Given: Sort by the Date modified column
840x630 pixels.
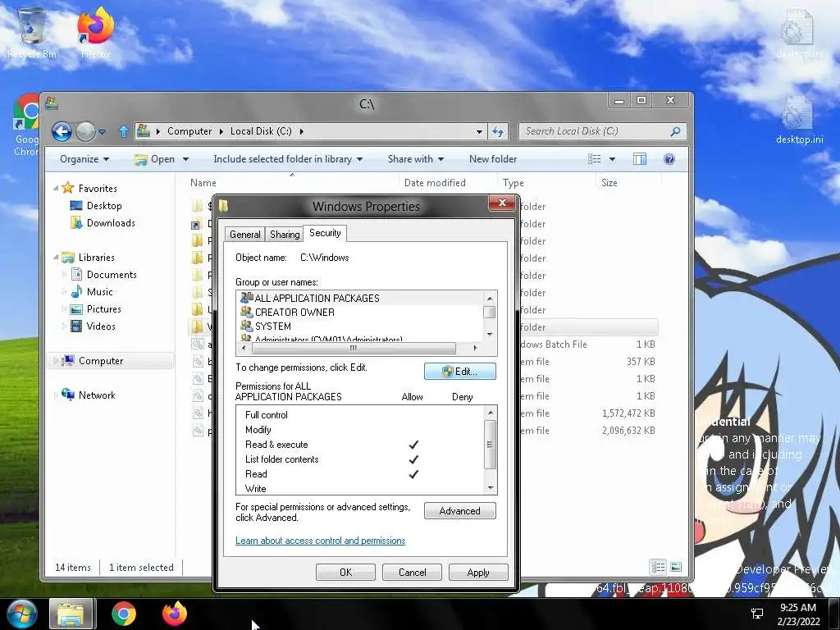Looking at the screenshot, I should pos(435,183).
